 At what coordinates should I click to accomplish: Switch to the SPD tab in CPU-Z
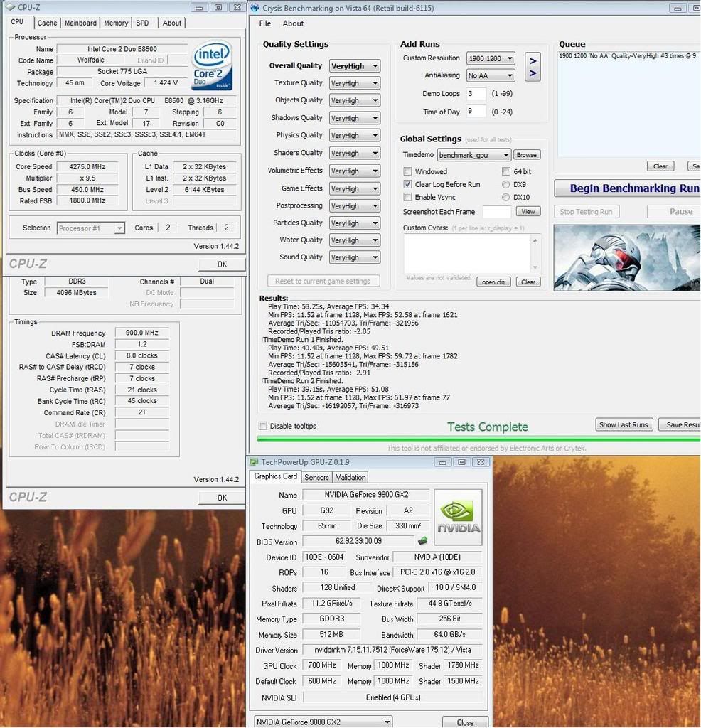click(142, 23)
